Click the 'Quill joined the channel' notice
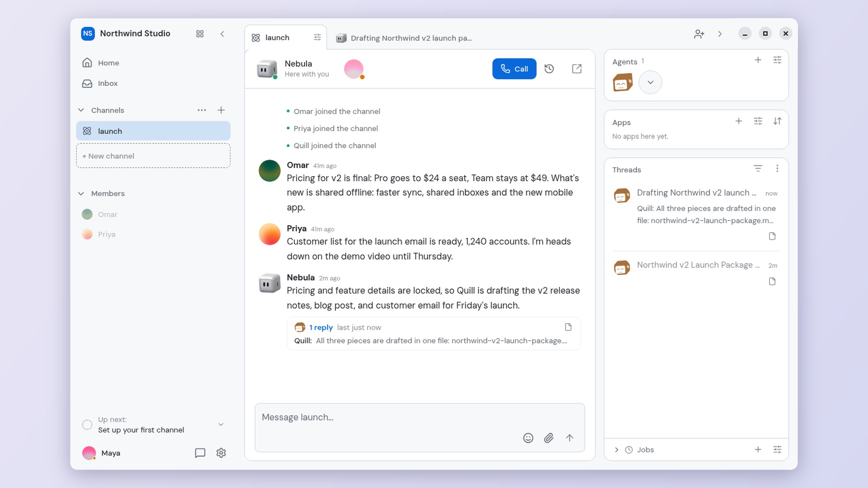The image size is (868, 488). (x=335, y=145)
